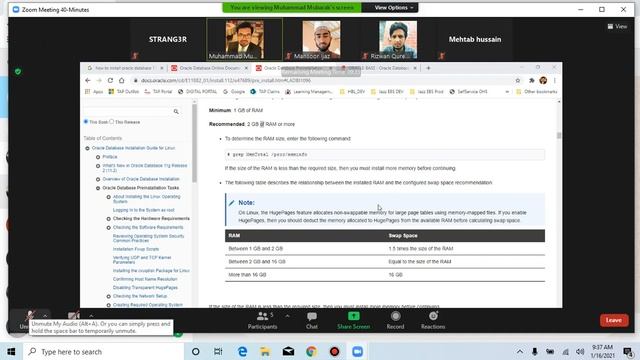640x360 pixels.
Task: Open Task View from the taskbar
Action: [x=218, y=351]
